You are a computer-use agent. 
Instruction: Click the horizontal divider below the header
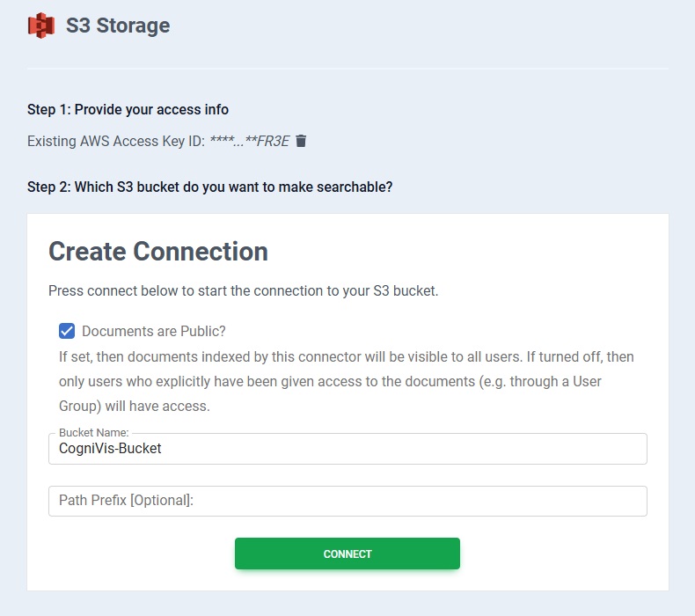point(347,68)
